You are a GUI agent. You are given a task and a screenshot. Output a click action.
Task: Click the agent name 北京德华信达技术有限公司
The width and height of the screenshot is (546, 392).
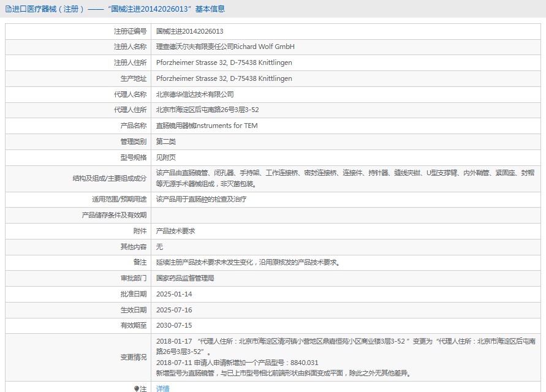coord(195,94)
